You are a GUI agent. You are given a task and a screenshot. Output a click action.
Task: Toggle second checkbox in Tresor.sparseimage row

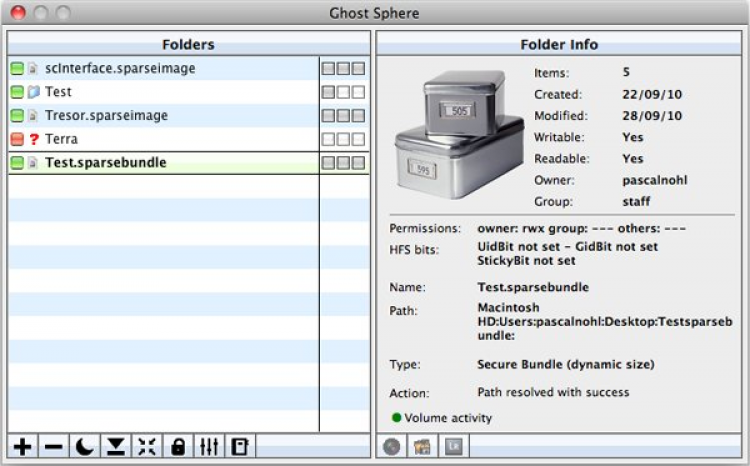point(343,115)
